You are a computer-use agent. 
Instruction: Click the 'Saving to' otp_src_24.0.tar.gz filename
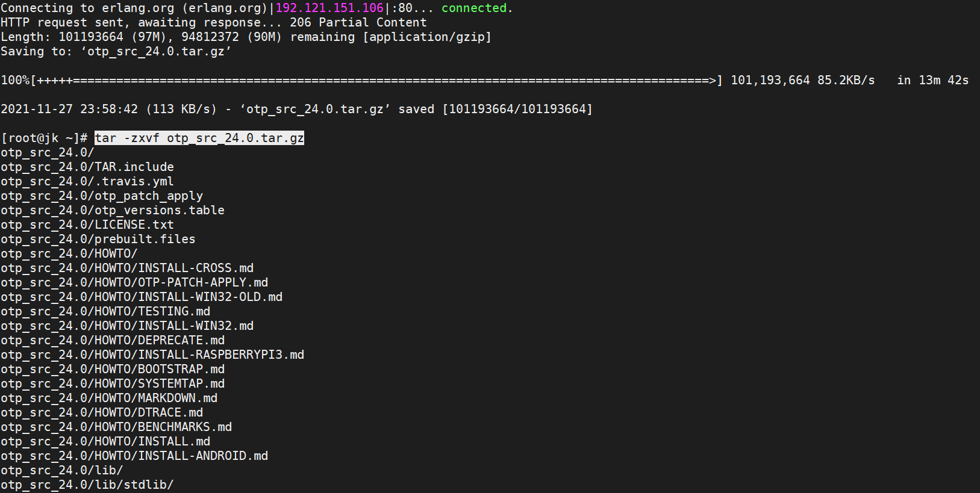[156, 52]
